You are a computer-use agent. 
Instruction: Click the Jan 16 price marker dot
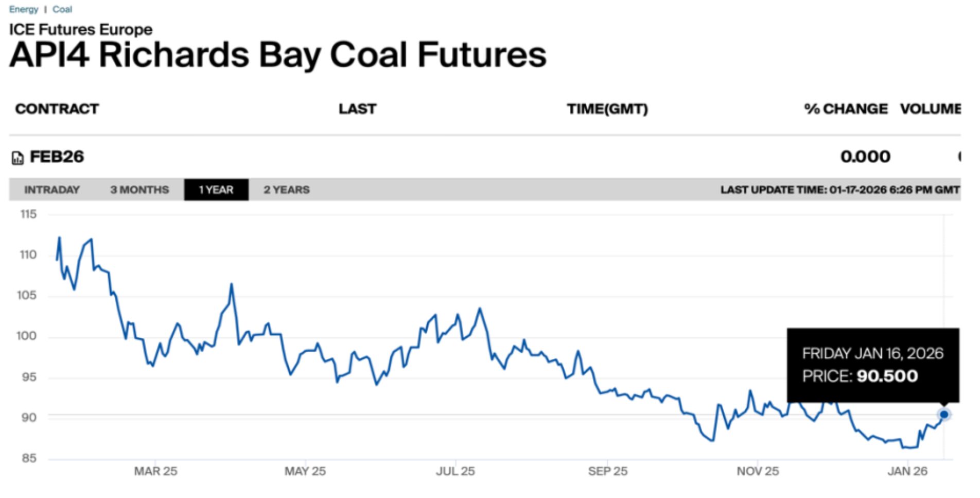point(943,414)
